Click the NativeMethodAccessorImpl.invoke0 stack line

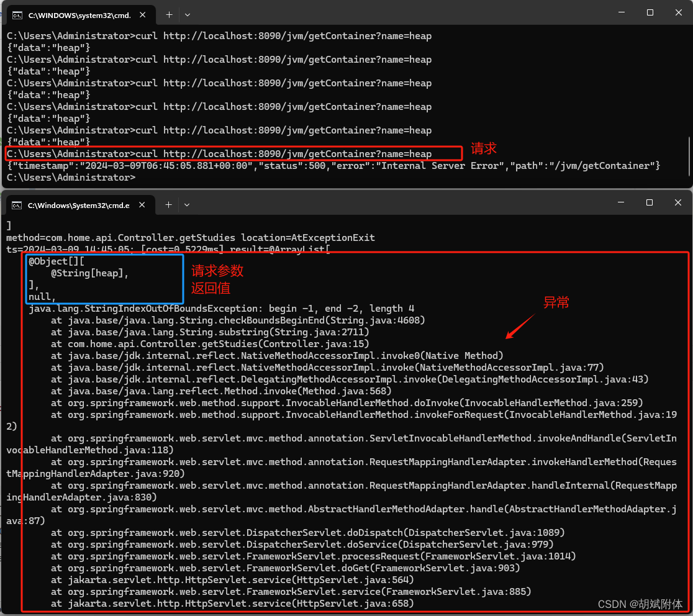click(277, 356)
